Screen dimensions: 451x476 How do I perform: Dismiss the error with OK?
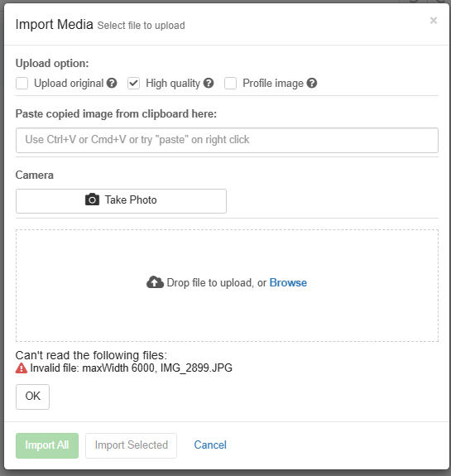(x=32, y=397)
